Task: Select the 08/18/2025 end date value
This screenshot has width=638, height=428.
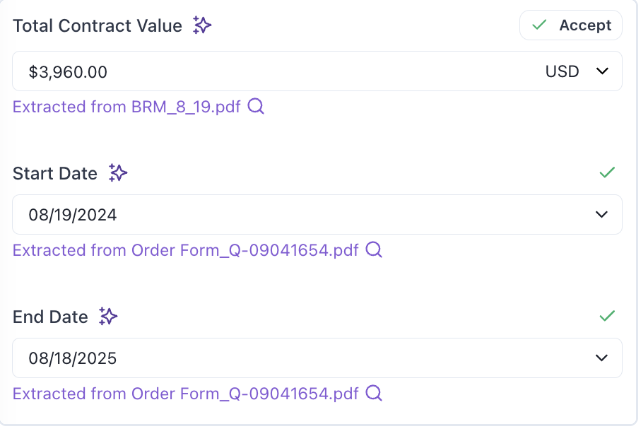Action: [x=66, y=358]
